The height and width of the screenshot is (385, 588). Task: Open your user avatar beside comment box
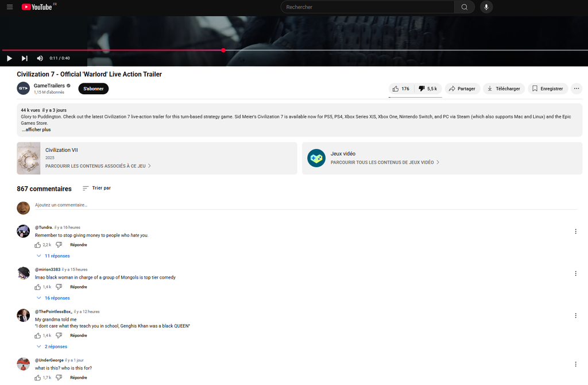tap(23, 208)
